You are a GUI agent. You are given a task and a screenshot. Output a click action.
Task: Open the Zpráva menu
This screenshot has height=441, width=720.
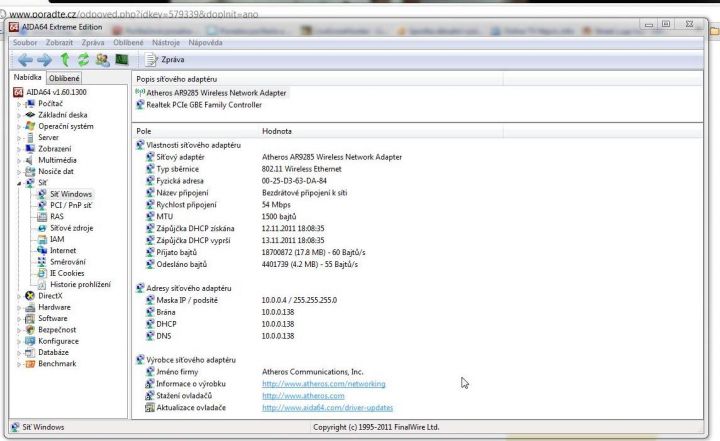(93, 42)
